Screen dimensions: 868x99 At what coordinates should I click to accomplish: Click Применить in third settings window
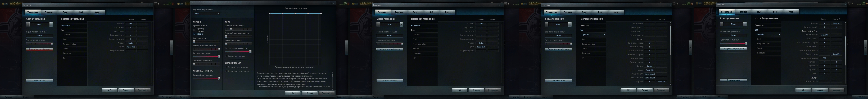(x=493, y=90)
